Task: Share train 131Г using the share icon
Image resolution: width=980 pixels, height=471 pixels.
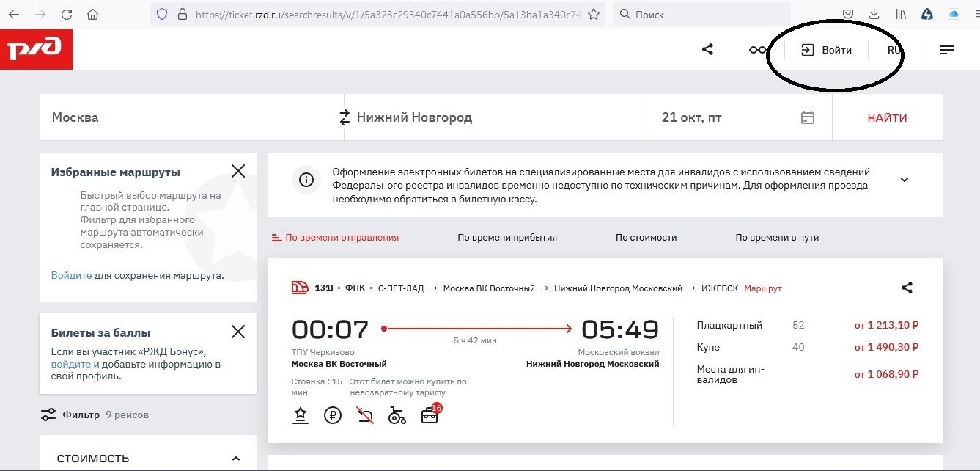Action: click(907, 288)
